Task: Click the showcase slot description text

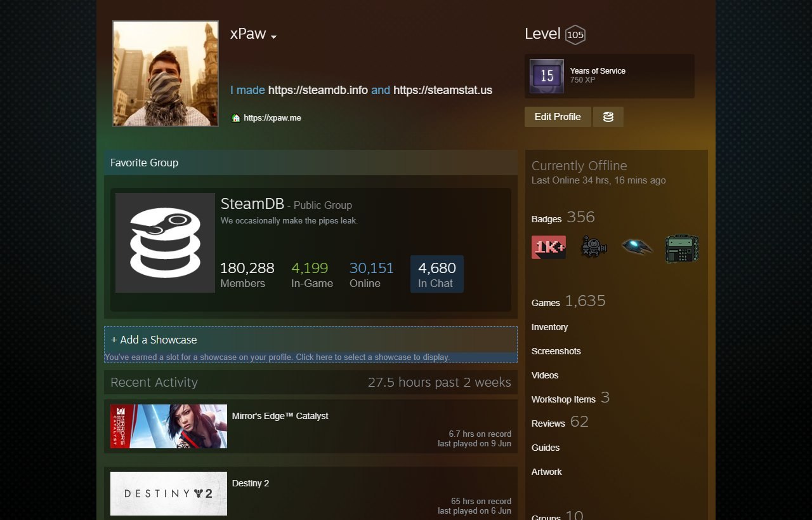Action: [x=277, y=357]
